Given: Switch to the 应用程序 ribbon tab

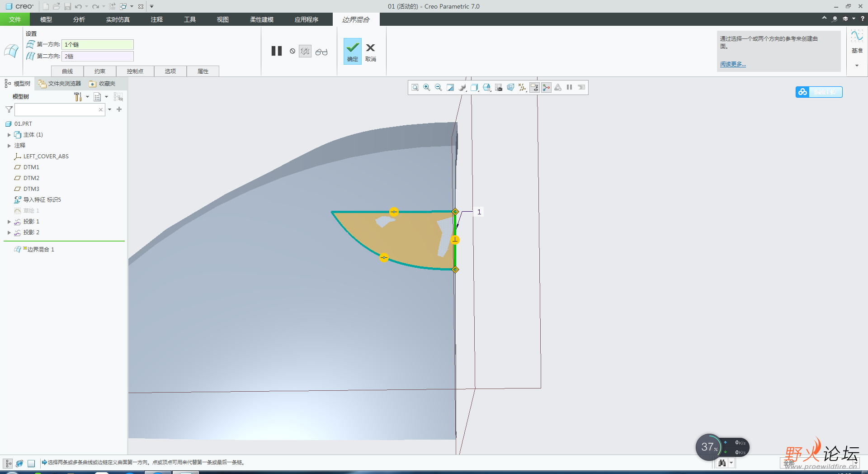Looking at the screenshot, I should click(307, 19).
